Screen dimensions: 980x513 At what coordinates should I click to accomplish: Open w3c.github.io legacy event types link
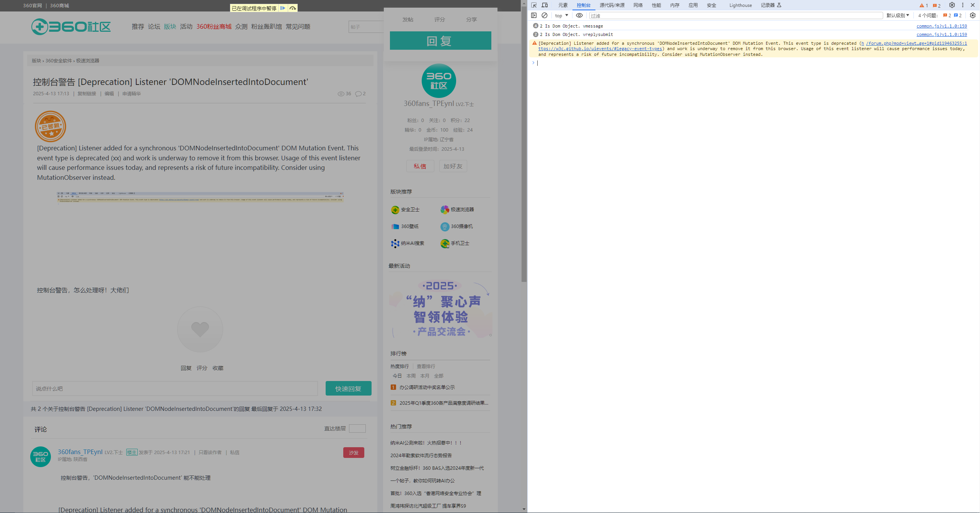click(x=600, y=49)
